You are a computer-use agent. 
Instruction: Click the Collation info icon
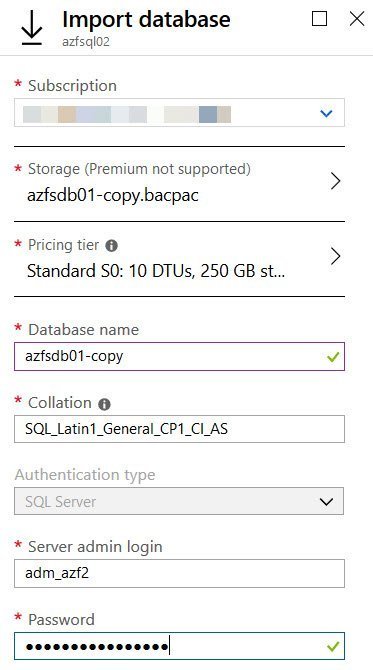click(x=104, y=404)
